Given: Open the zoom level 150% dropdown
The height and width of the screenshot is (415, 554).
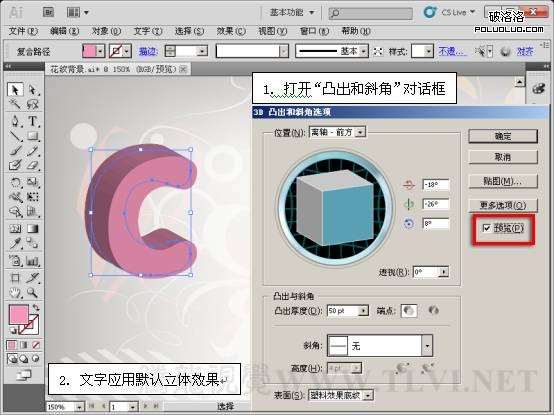Looking at the screenshot, I should tap(79, 407).
